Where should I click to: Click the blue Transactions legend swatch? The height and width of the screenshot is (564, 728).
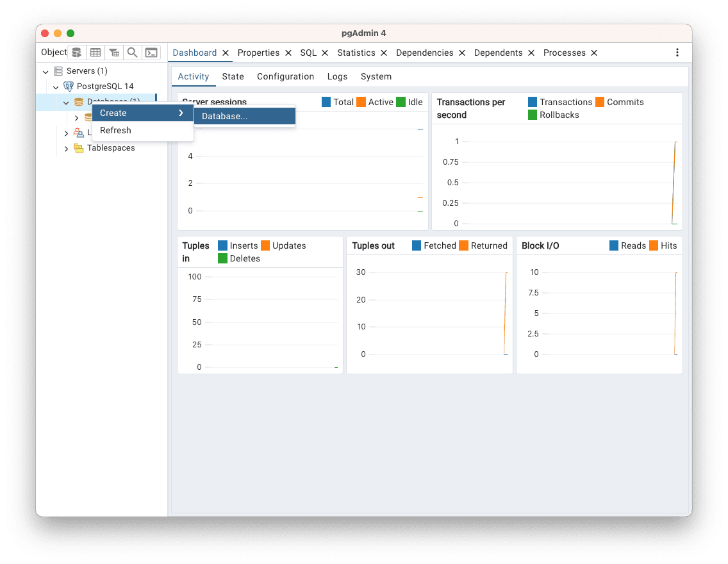[x=533, y=102]
